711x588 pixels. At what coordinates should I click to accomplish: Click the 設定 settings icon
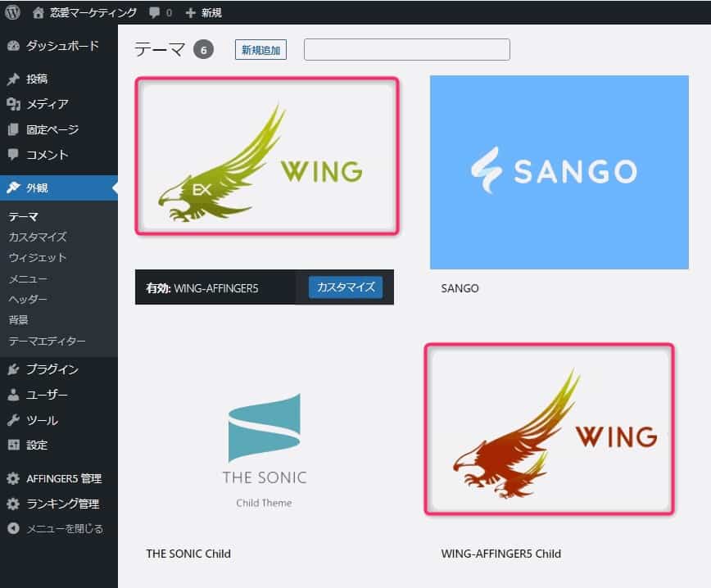14,445
